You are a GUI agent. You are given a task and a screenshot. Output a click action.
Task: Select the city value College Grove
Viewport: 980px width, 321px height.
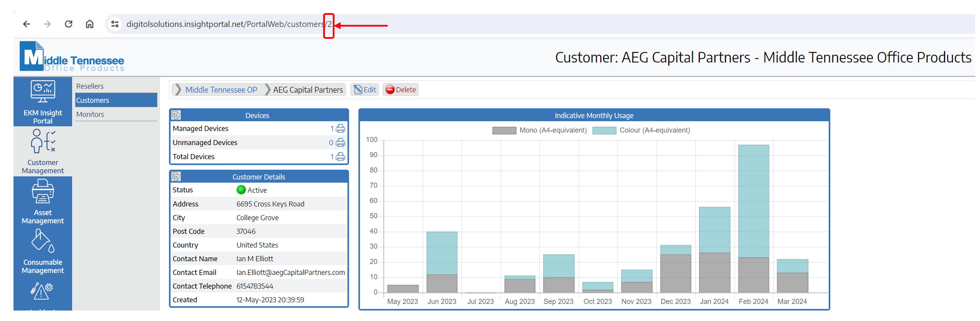[257, 218]
